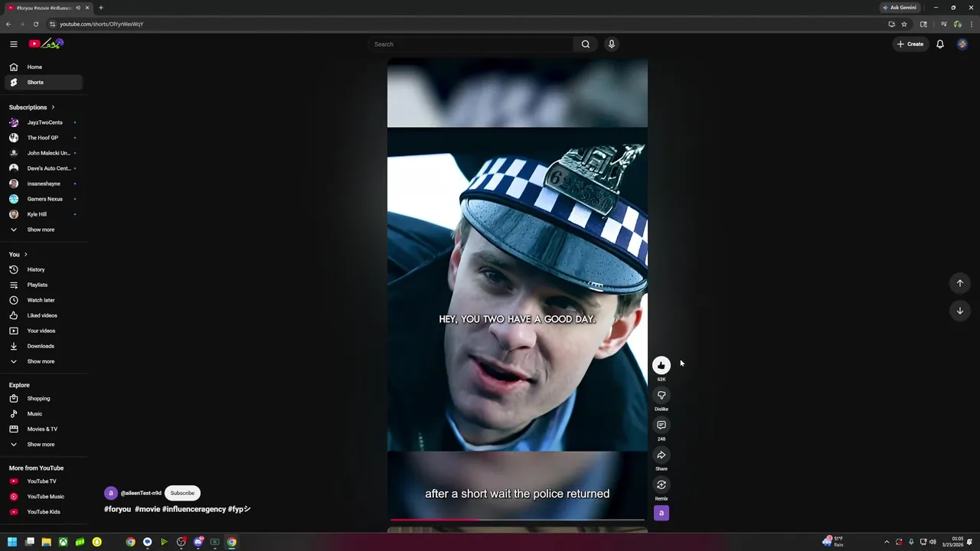
Task: Show more under Downloads
Action: 43,361
